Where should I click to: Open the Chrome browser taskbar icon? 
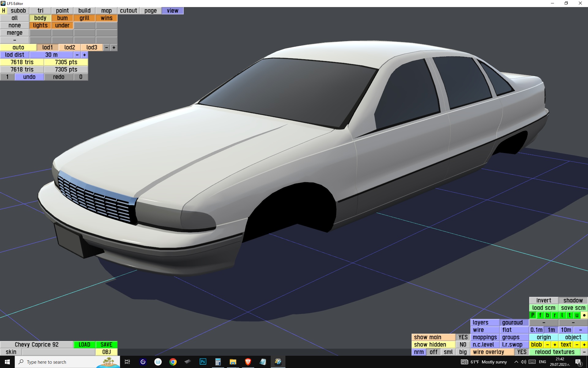(173, 362)
